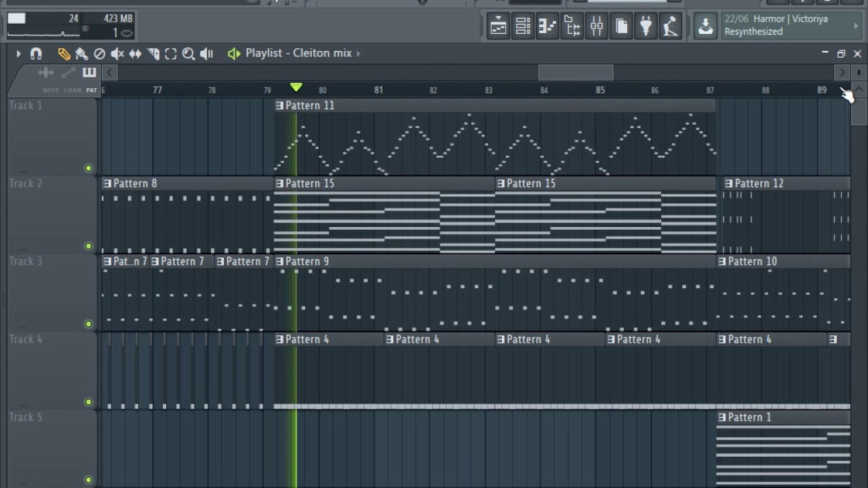Mute Track 2 with its green light
The height and width of the screenshot is (488, 868).
coord(88,246)
